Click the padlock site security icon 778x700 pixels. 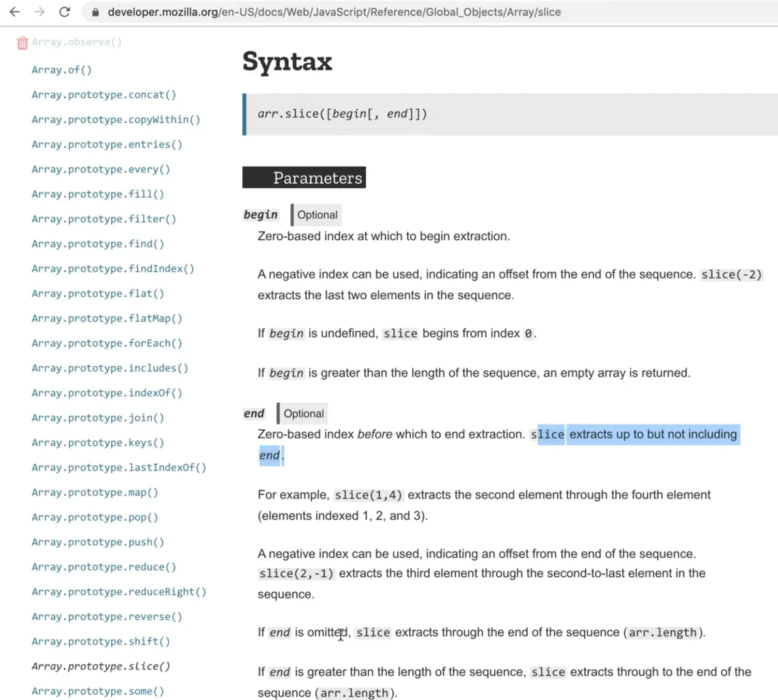click(x=95, y=12)
